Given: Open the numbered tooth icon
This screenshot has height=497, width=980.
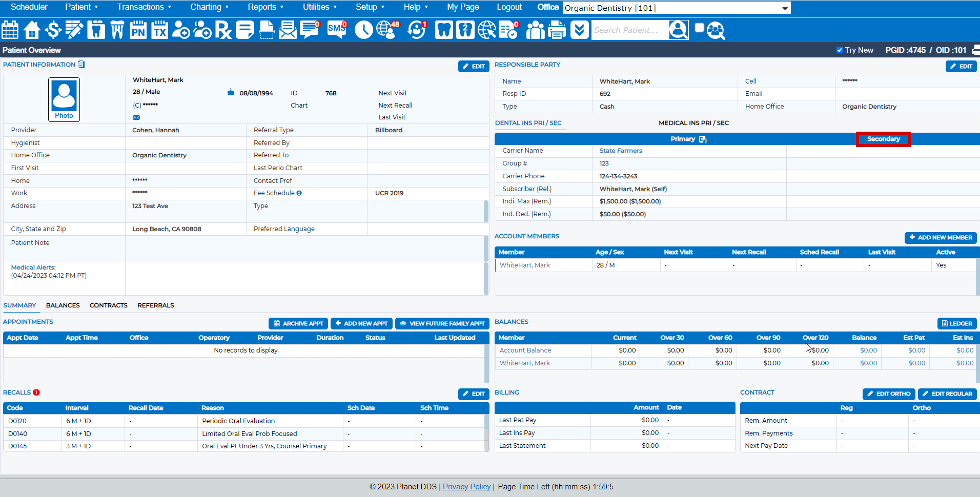Looking at the screenshot, I should point(465,30).
